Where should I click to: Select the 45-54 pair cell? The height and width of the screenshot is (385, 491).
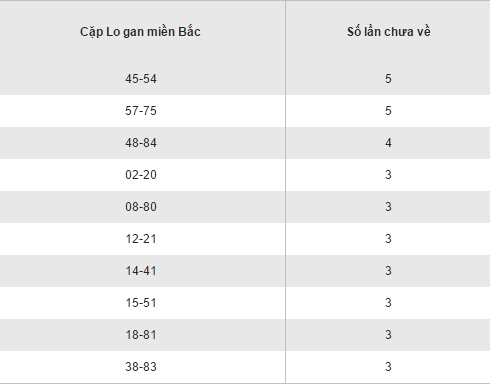141,79
